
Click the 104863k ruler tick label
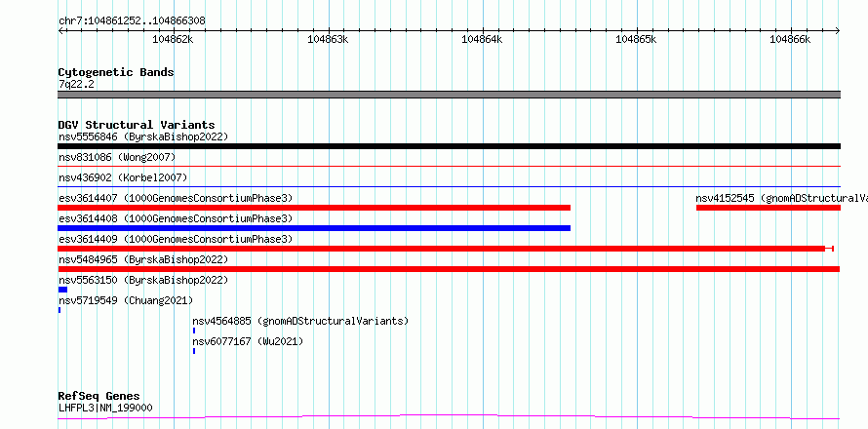(x=328, y=39)
